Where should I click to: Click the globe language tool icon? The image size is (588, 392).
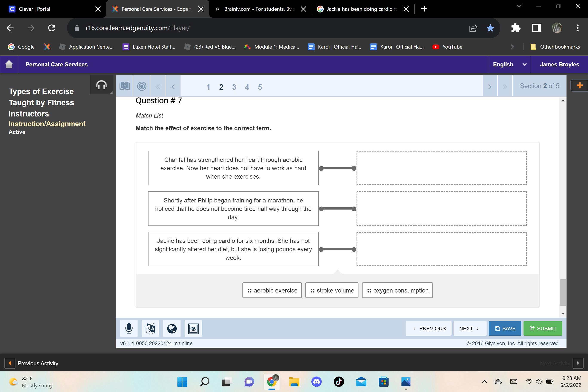tap(172, 328)
